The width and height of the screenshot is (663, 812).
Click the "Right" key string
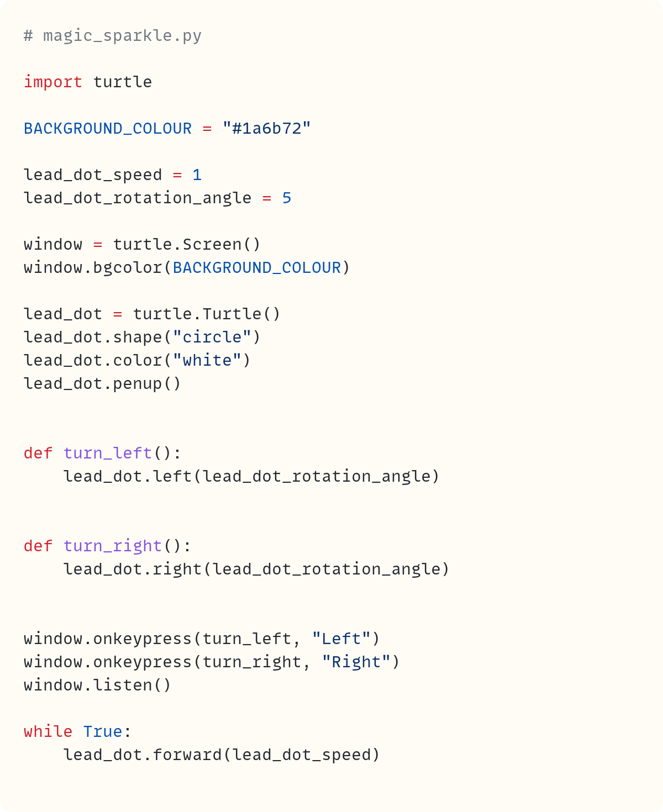pyautogui.click(x=356, y=662)
